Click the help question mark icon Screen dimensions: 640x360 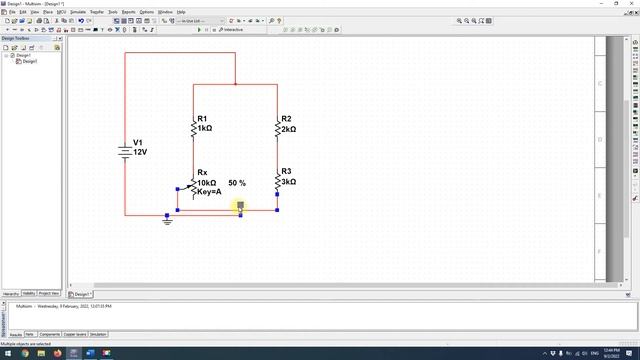pos(279,21)
